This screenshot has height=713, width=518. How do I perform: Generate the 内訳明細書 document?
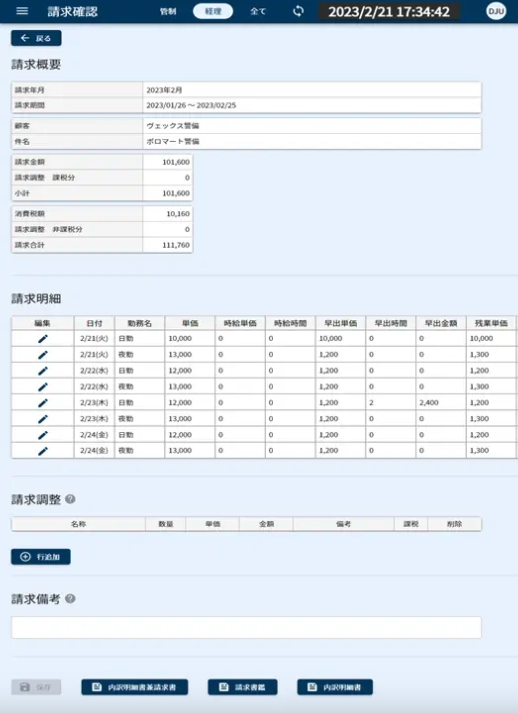[x=335, y=687]
